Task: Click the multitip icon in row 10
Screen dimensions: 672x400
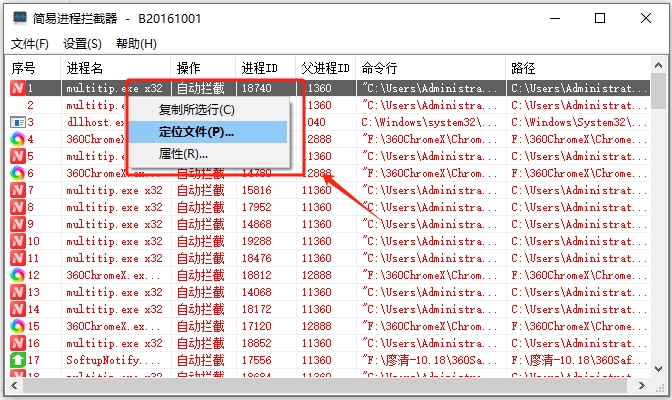Action: [18, 241]
